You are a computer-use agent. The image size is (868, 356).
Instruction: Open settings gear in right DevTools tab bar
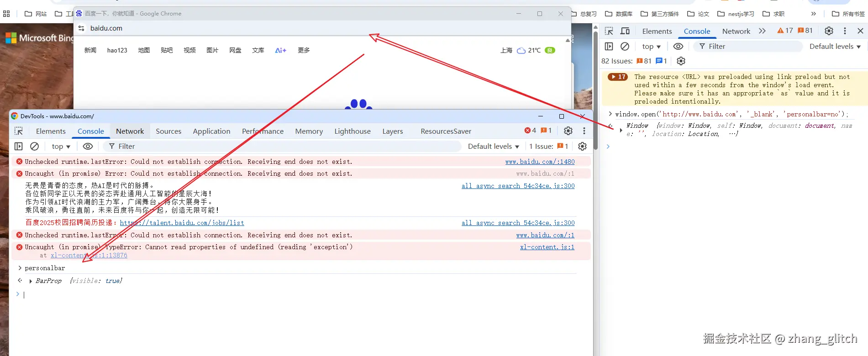829,31
